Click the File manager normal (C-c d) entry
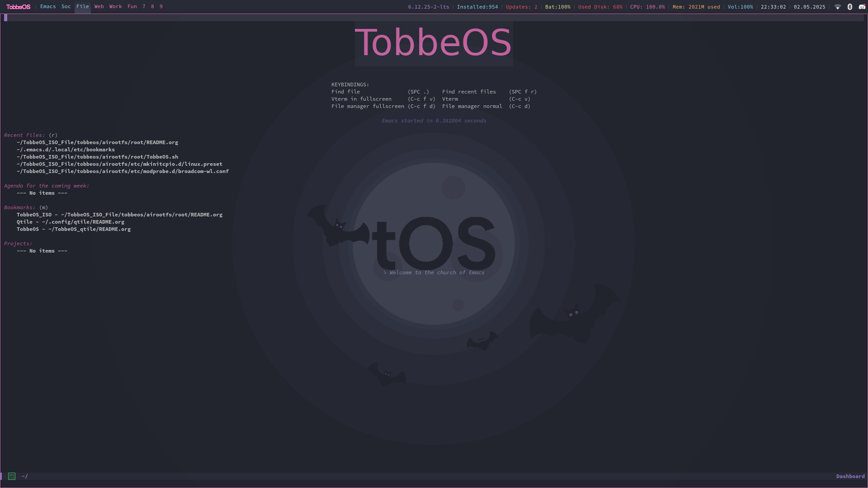This screenshot has height=488, width=868. coord(486,106)
